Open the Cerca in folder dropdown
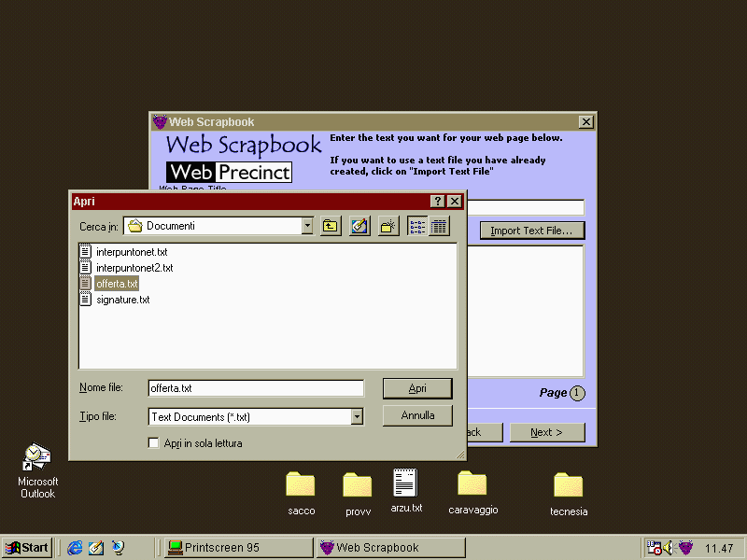Viewport: 747px width, 560px height. tap(308, 226)
